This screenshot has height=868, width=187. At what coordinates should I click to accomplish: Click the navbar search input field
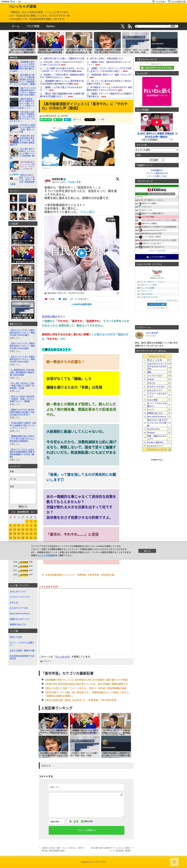[x=151, y=26]
